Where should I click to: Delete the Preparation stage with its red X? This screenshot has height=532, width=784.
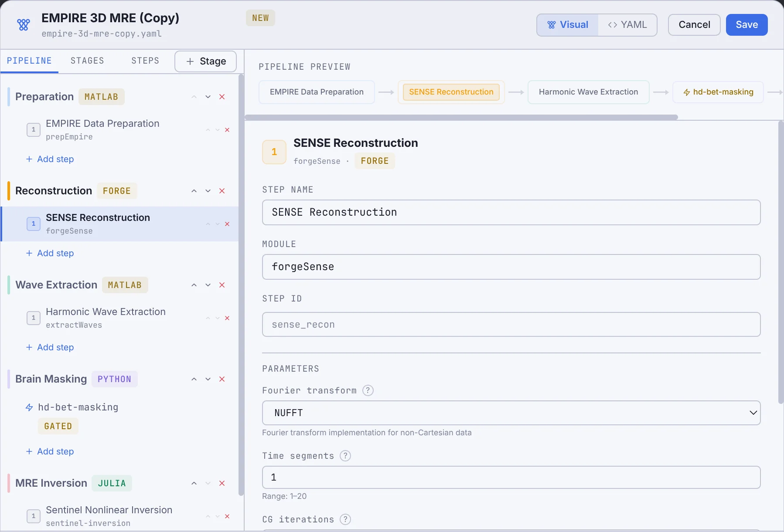pos(222,97)
